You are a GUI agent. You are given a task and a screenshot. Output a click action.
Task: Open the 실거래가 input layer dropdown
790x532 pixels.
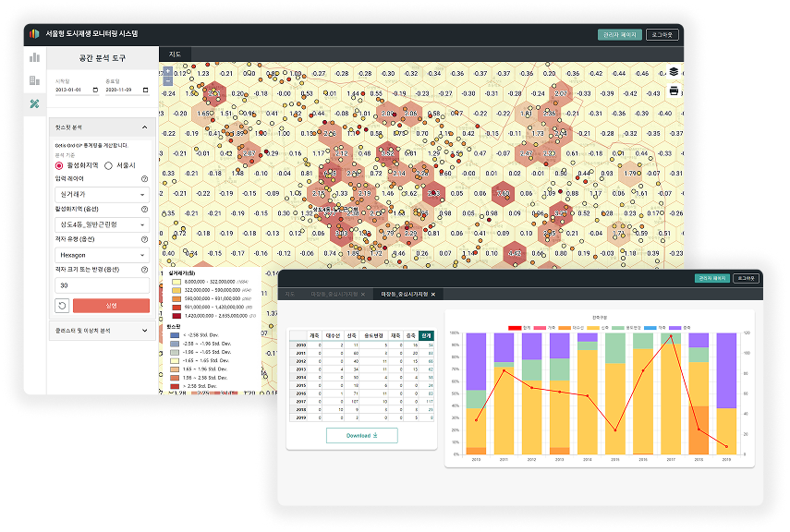(x=101, y=195)
